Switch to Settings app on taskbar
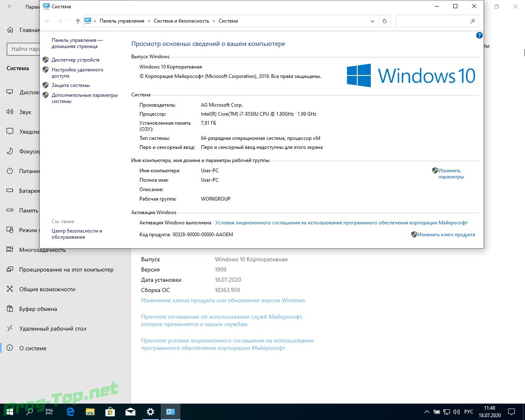 [150, 412]
